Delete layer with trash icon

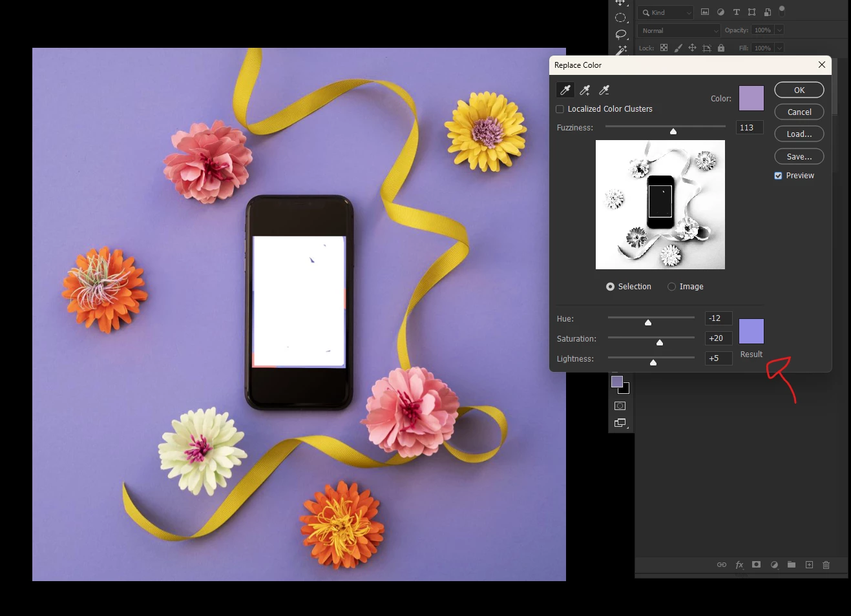point(826,564)
